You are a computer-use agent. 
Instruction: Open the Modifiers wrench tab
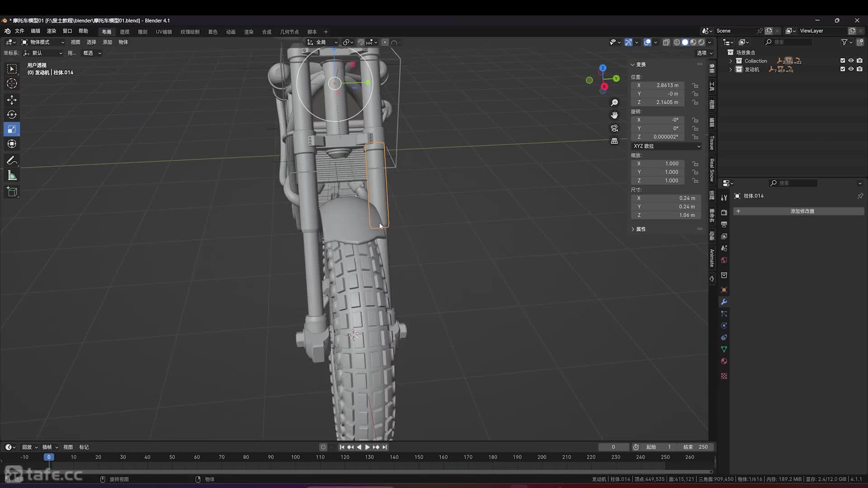pyautogui.click(x=724, y=302)
